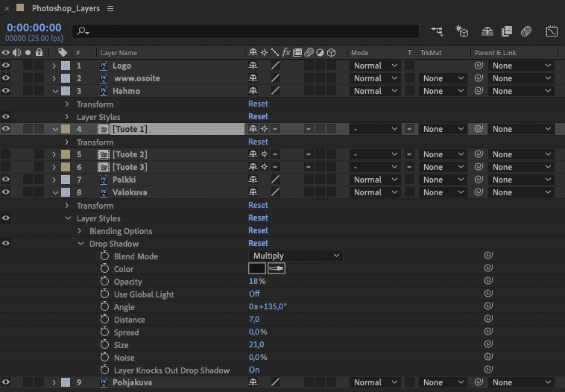Screen dimensions: 565x392
Task: Toggle quality switch of Logo layer
Action: click(x=275, y=66)
